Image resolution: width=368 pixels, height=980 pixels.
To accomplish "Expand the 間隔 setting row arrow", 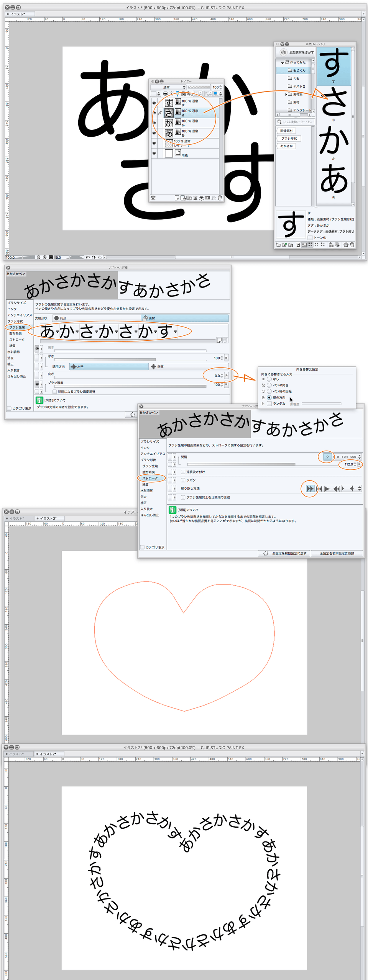I will coord(174,457).
